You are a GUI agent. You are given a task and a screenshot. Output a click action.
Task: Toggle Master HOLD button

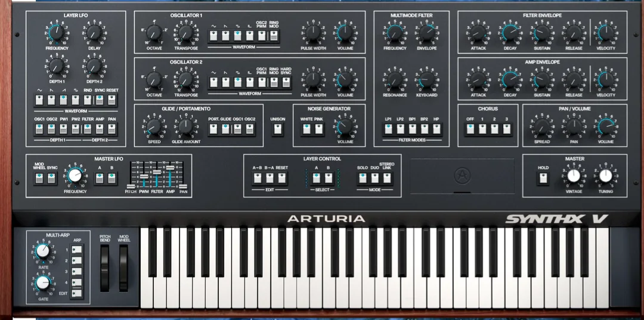543,179
